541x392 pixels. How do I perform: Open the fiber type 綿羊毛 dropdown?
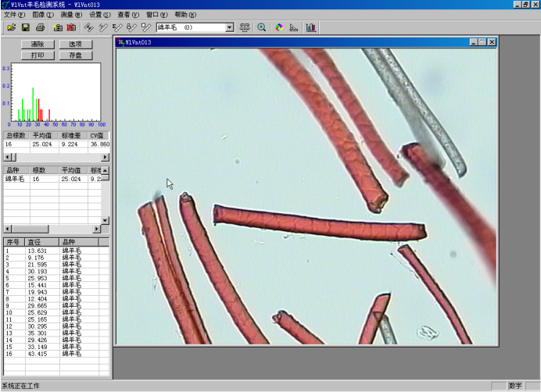[x=229, y=27]
